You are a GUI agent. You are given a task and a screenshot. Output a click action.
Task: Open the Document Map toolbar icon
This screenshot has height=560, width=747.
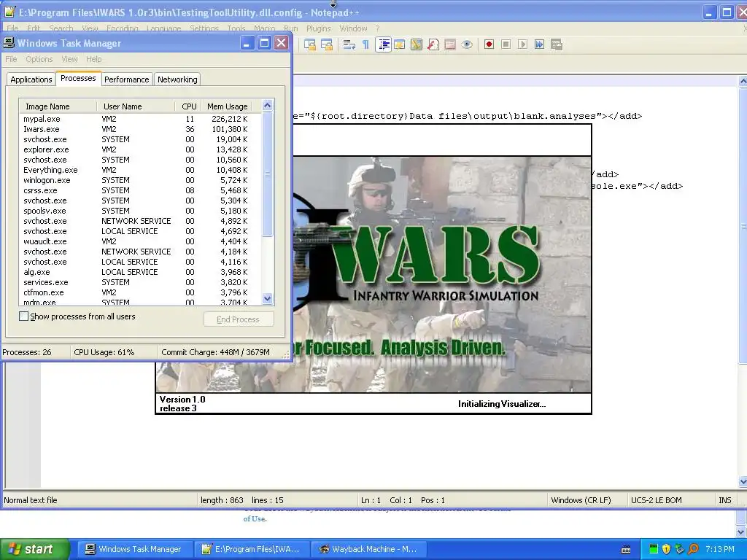pyautogui.click(x=417, y=44)
